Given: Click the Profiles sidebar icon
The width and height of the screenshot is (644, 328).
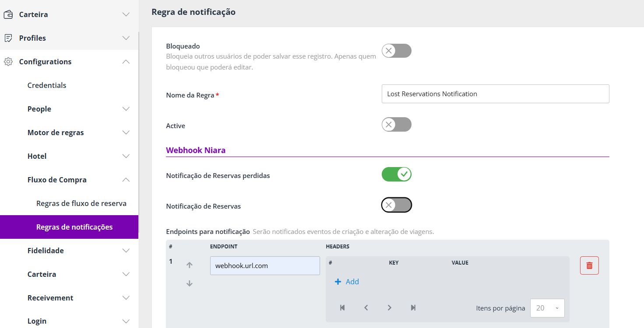Looking at the screenshot, I should [x=8, y=38].
